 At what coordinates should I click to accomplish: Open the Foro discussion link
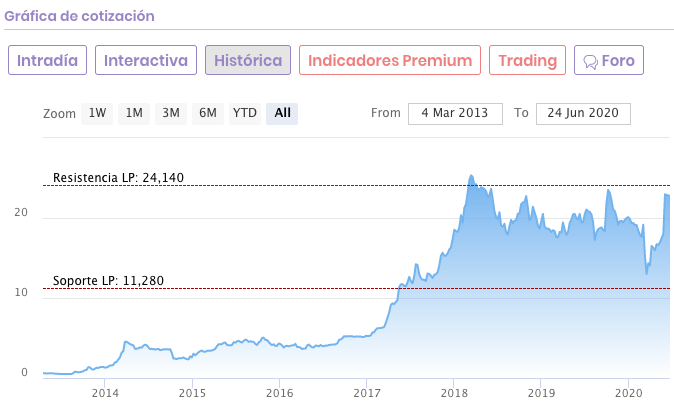(617, 60)
